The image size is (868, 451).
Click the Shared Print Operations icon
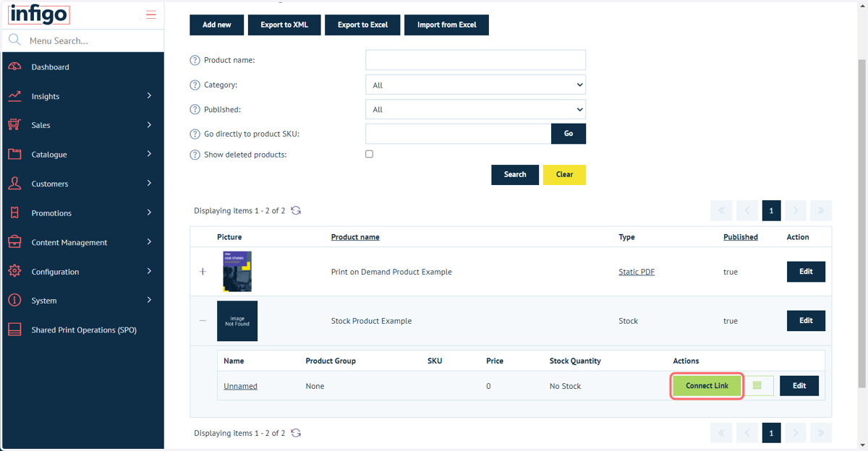click(x=14, y=330)
